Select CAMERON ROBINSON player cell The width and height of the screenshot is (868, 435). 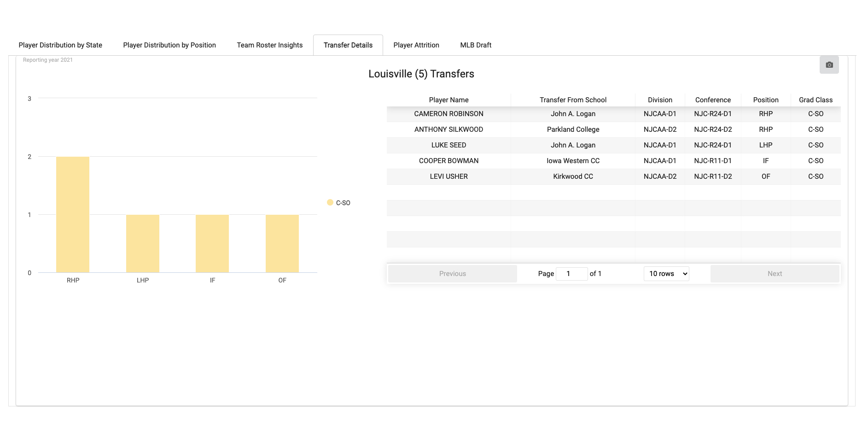pyautogui.click(x=449, y=114)
